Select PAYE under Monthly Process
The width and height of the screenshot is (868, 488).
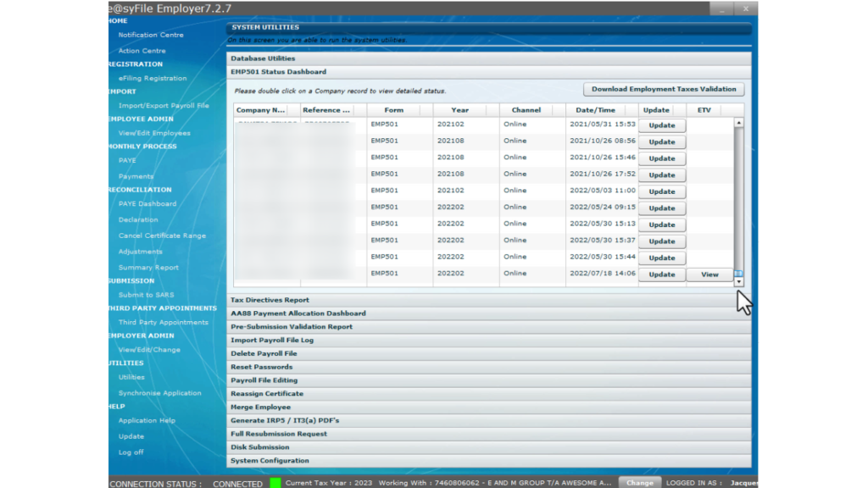127,160
